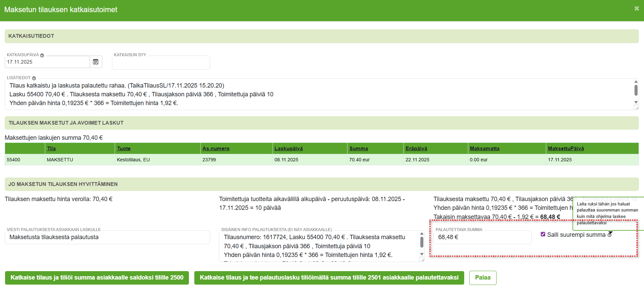644x291 pixels.
Task: Open the calendar picker for Katkaisupäivä
Action: [96, 62]
